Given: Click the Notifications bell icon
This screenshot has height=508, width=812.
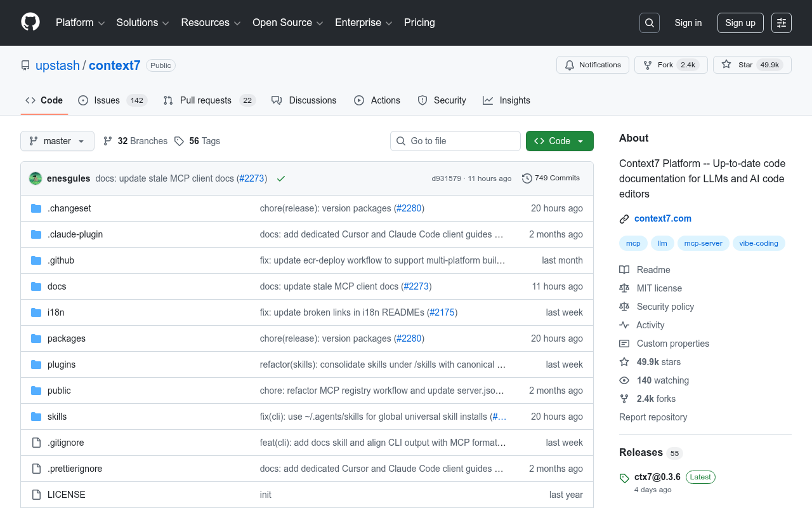Looking at the screenshot, I should (x=569, y=64).
